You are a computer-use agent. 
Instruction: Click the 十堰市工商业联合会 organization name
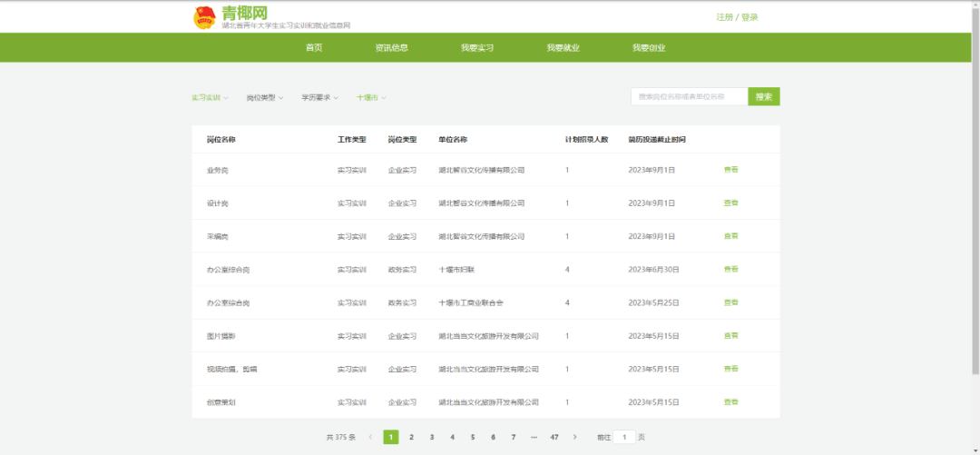coord(471,302)
